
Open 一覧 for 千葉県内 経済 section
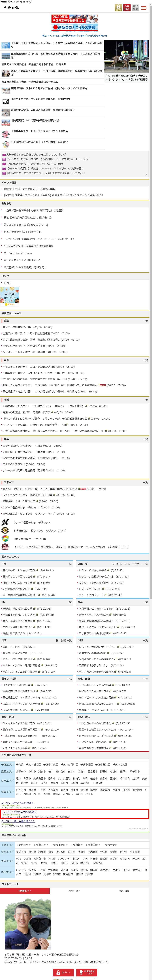[145, 360]
